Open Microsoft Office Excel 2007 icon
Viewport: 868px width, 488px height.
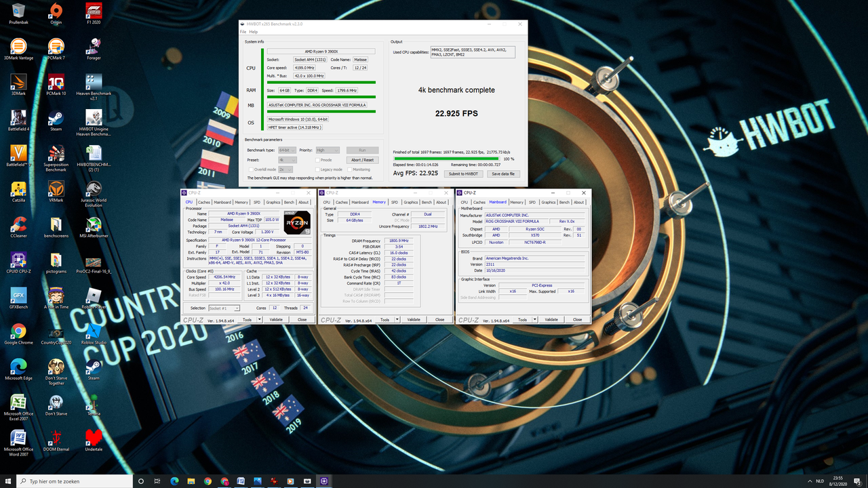click(x=18, y=407)
